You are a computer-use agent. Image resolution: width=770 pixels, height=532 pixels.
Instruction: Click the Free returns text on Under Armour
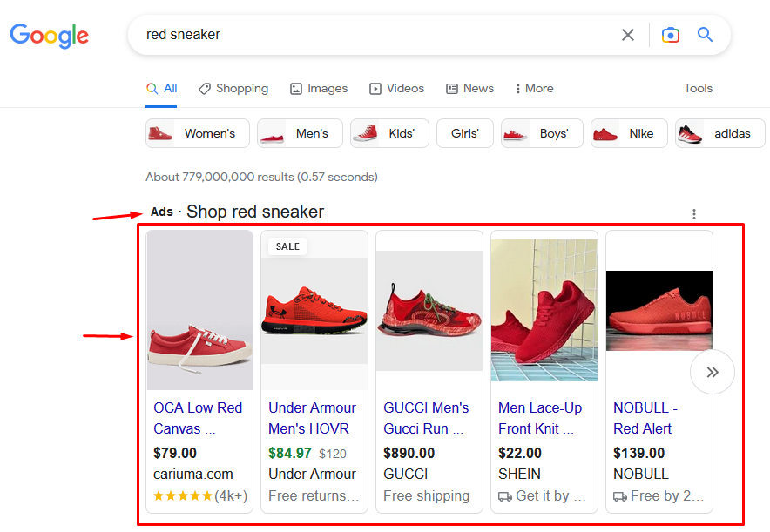314,495
